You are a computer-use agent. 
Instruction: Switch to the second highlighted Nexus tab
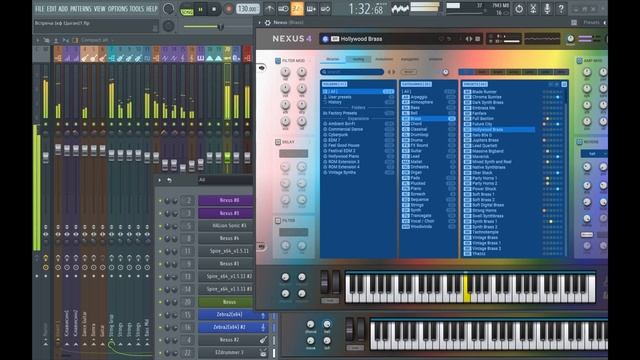tap(358, 59)
